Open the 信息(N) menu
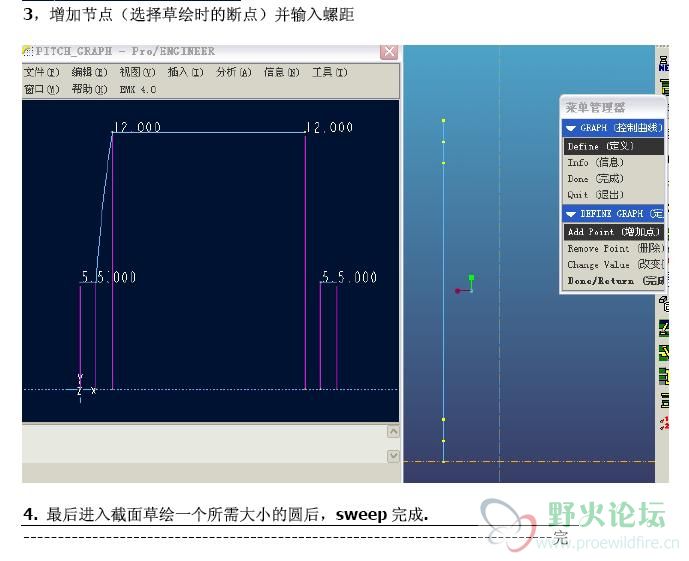This screenshot has width=689, height=561. coord(281,72)
